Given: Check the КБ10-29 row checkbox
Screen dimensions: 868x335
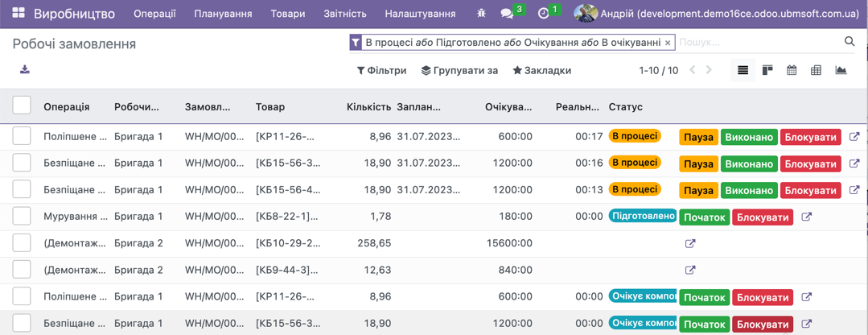Looking at the screenshot, I should pyautogui.click(x=22, y=242).
